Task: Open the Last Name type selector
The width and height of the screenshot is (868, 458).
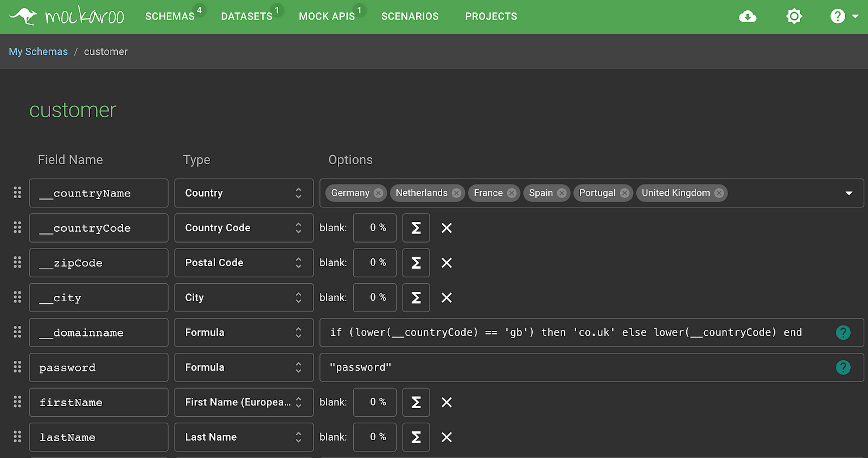Action: coord(244,437)
